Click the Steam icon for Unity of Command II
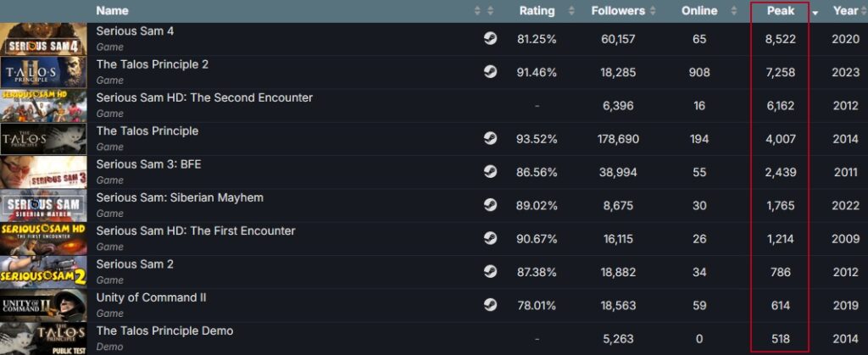868x355 pixels. (x=490, y=305)
